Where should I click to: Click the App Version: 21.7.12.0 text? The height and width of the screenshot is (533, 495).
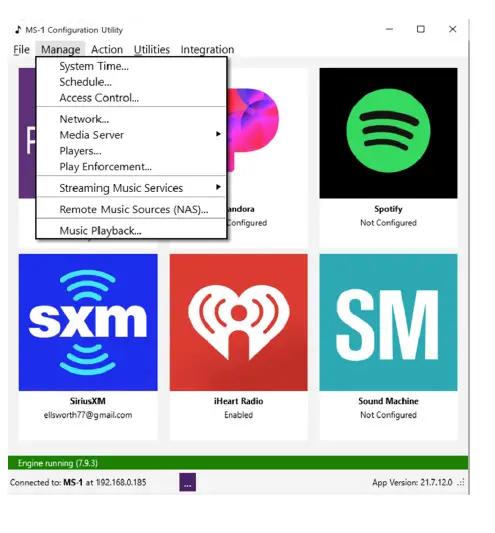click(412, 482)
